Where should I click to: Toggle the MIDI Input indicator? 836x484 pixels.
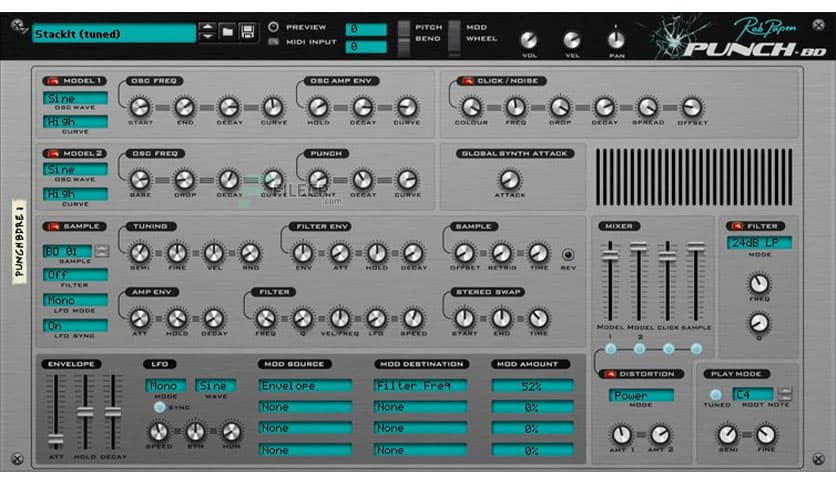click(x=274, y=42)
